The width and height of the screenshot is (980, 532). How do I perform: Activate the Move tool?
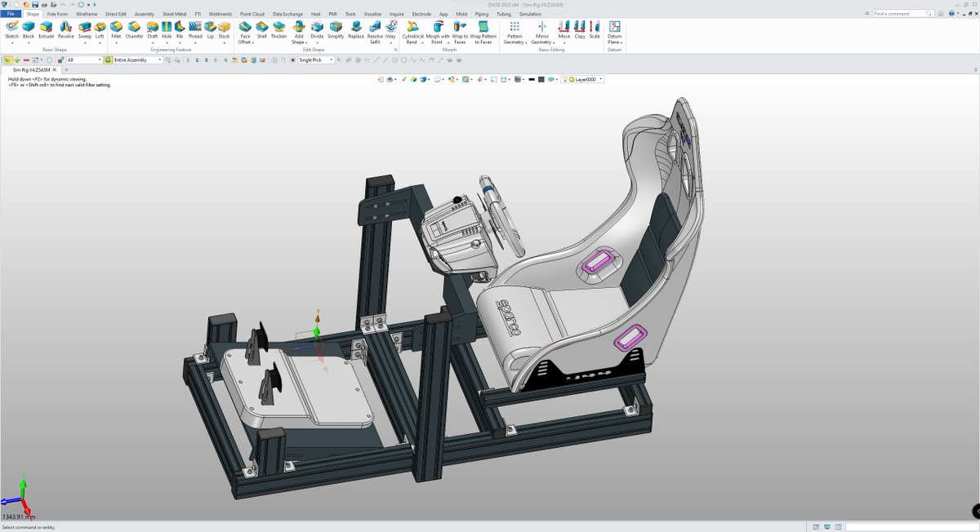coord(564,31)
